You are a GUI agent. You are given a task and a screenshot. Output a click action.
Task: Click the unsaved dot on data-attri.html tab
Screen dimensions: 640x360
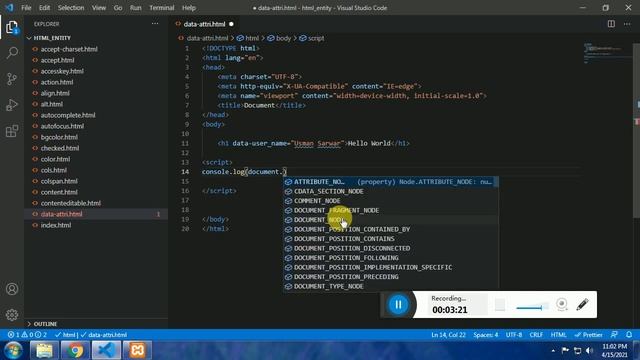coord(231,24)
